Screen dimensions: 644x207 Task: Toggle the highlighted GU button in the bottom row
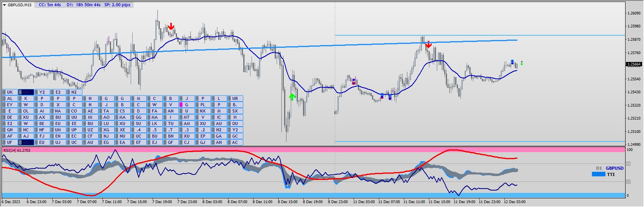click(26, 142)
